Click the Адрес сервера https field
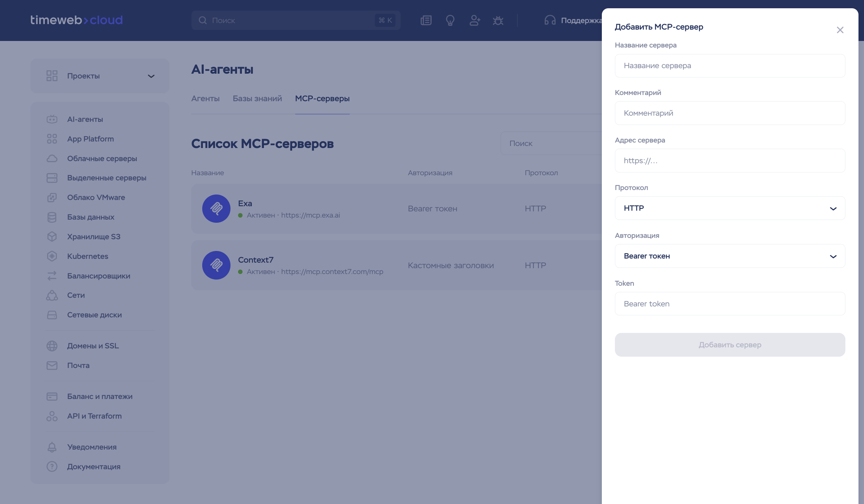Screen dimensions: 864x504 point(730,161)
